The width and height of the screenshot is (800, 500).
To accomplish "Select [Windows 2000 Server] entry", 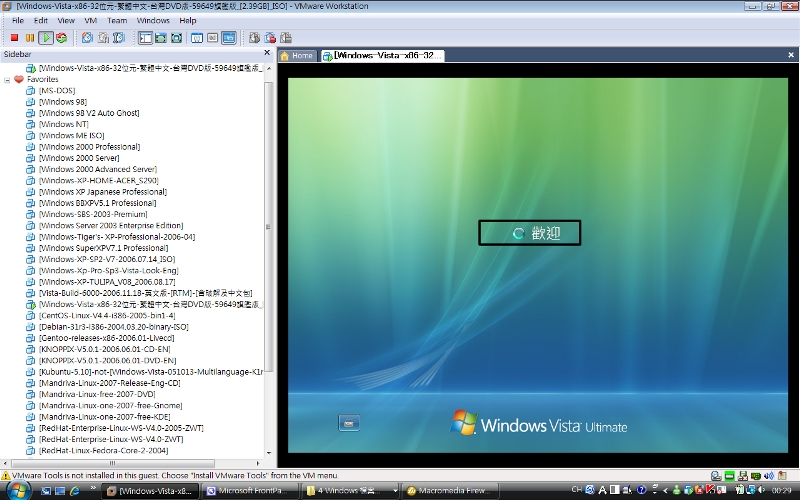I will 79,158.
